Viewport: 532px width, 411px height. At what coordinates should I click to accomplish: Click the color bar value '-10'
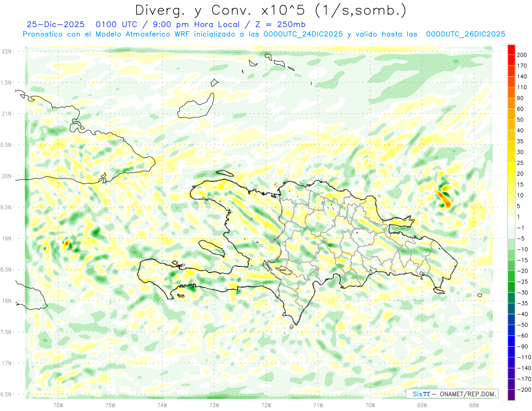(x=522, y=249)
